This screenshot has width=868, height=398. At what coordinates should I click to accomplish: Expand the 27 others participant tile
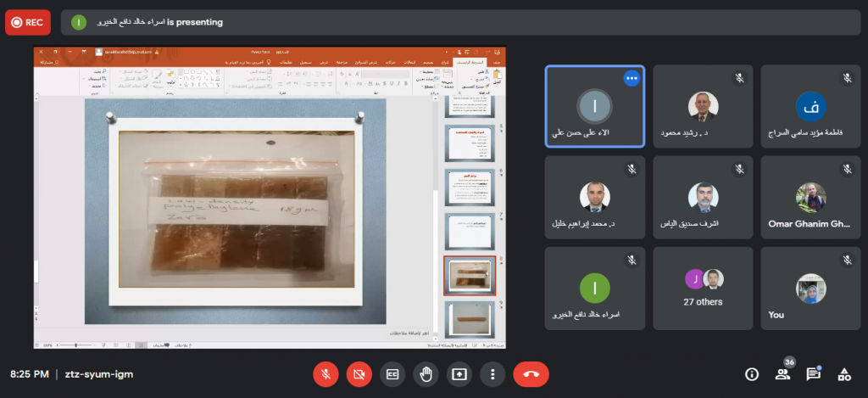point(703,289)
